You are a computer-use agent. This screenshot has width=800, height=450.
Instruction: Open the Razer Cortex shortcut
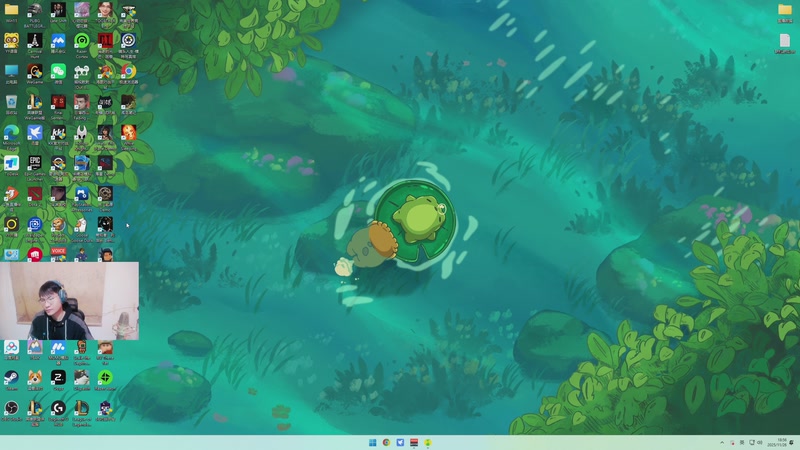click(x=82, y=42)
